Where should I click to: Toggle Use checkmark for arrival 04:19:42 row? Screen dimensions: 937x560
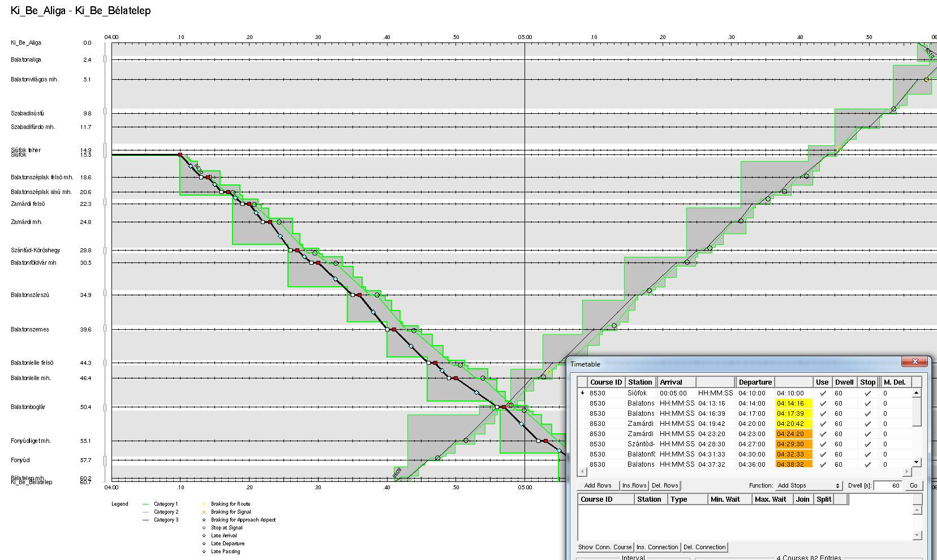823,424
